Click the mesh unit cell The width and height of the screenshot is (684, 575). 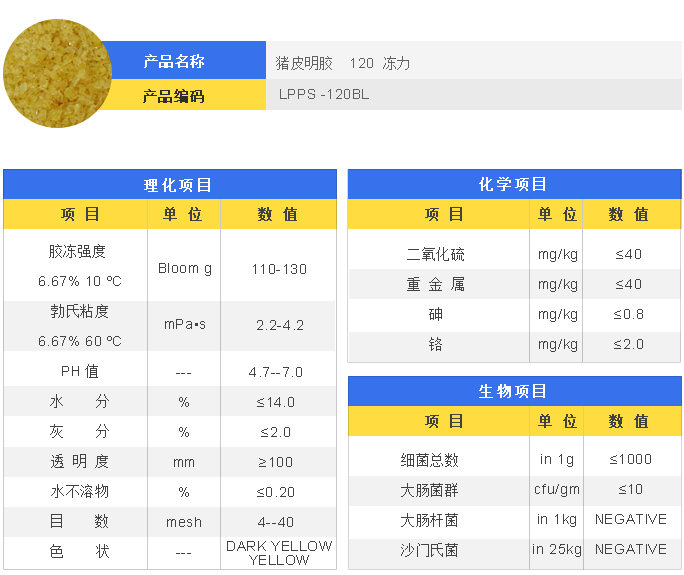[x=184, y=522]
